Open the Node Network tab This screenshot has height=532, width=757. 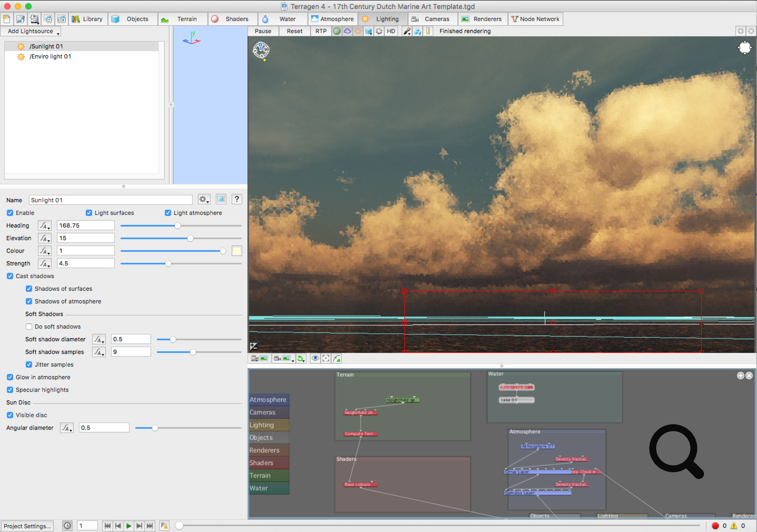(x=535, y=19)
